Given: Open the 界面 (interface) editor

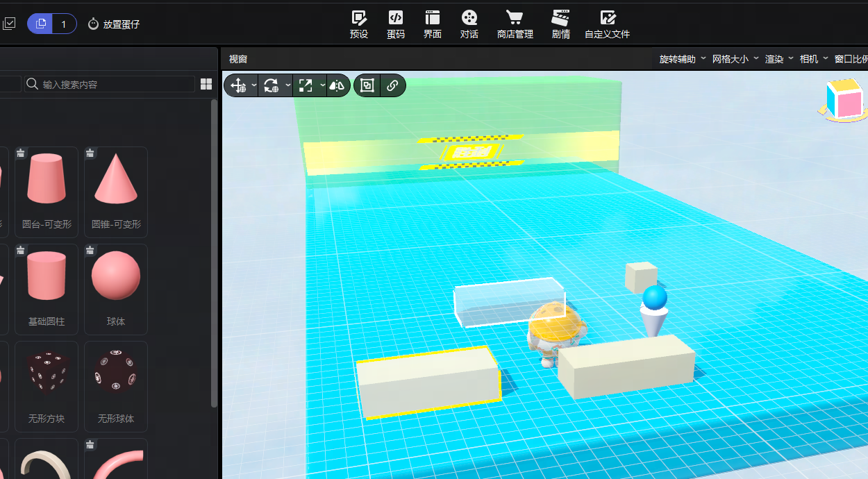Looking at the screenshot, I should click(433, 24).
